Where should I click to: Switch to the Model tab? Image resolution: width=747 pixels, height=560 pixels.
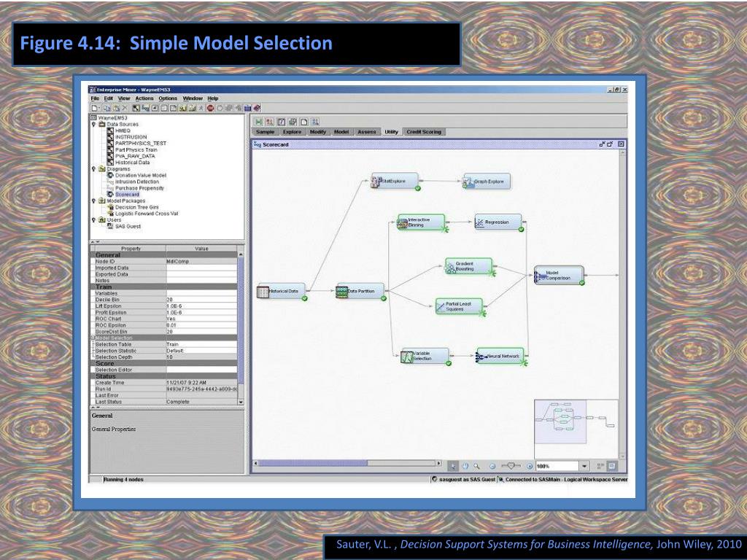click(x=341, y=132)
